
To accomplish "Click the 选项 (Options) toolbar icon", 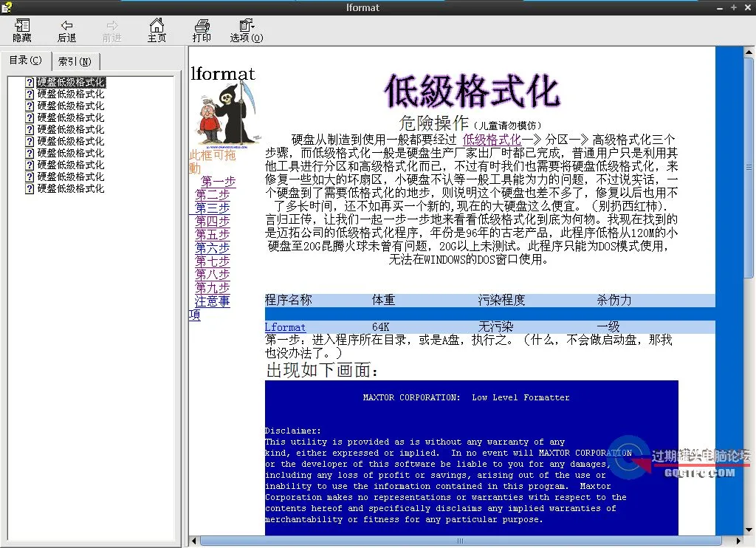I will (246, 30).
